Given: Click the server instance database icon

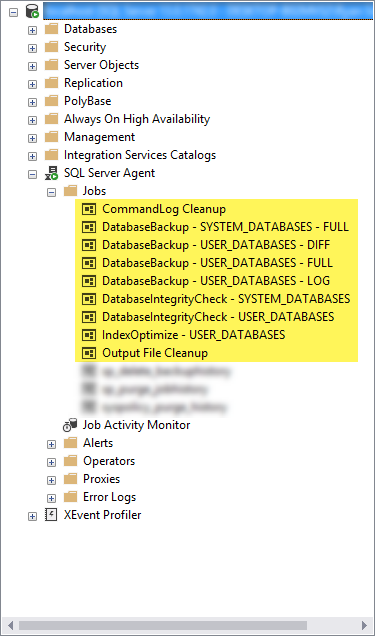Looking at the screenshot, I should [x=32, y=11].
